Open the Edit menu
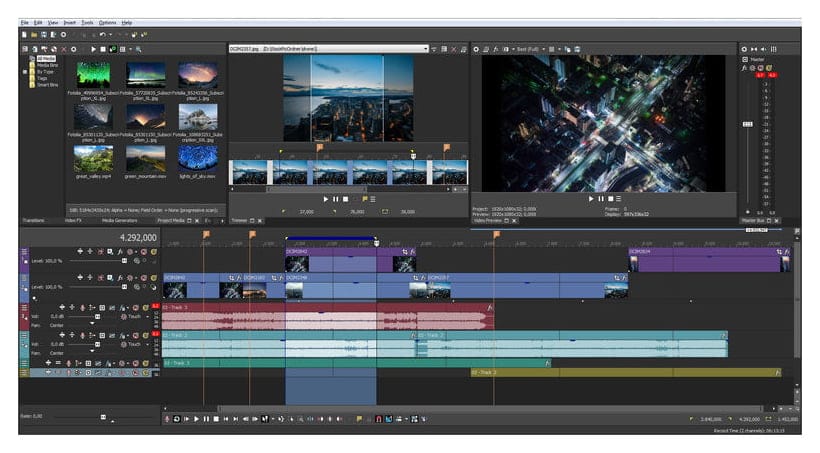Image resolution: width=820 pixels, height=453 pixels. click(38, 22)
